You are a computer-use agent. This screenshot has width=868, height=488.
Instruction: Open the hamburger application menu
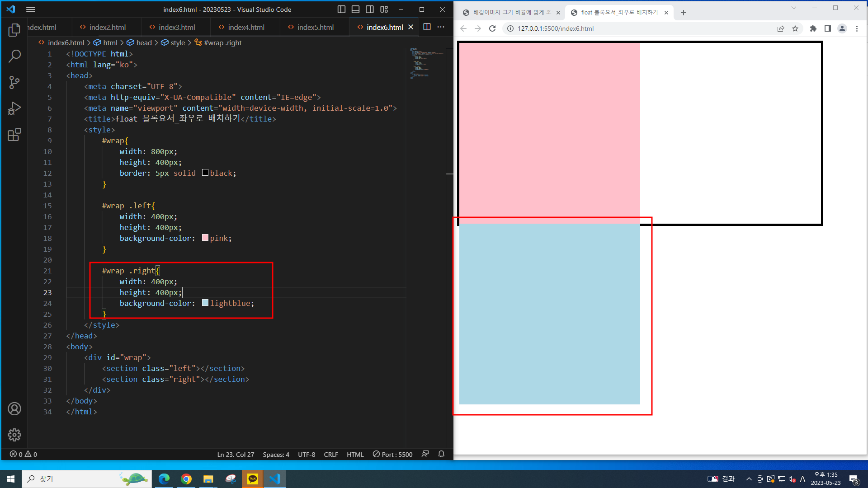[30, 9]
